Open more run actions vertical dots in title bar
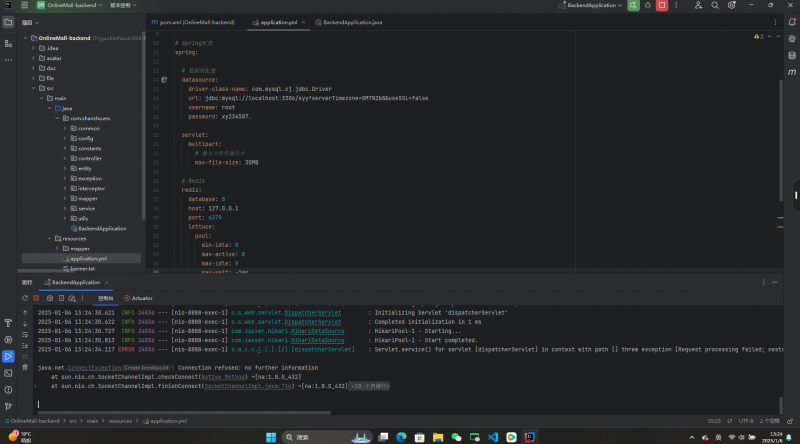Screen dimensions: 800x444 pos(677,5)
